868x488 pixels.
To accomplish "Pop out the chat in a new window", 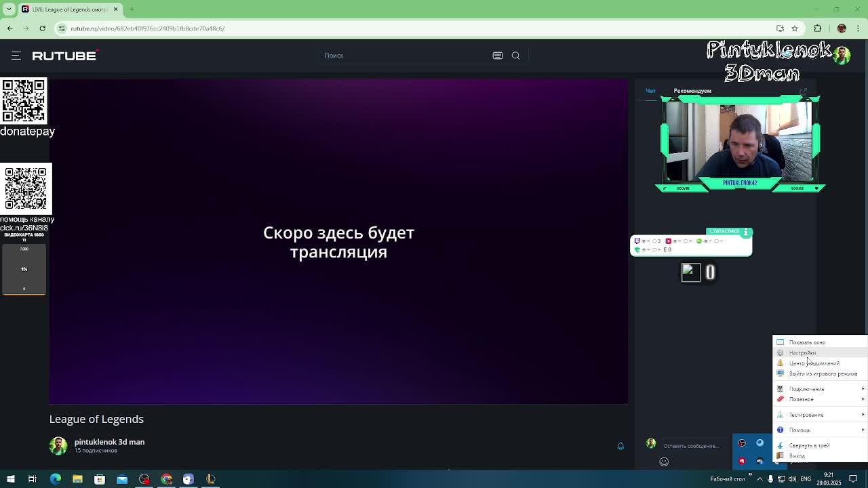I will [x=803, y=91].
